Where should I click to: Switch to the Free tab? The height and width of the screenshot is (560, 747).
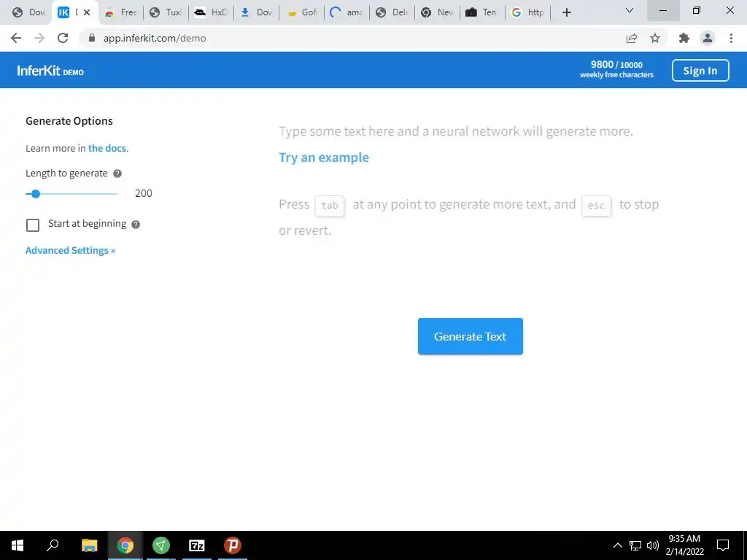[121, 12]
